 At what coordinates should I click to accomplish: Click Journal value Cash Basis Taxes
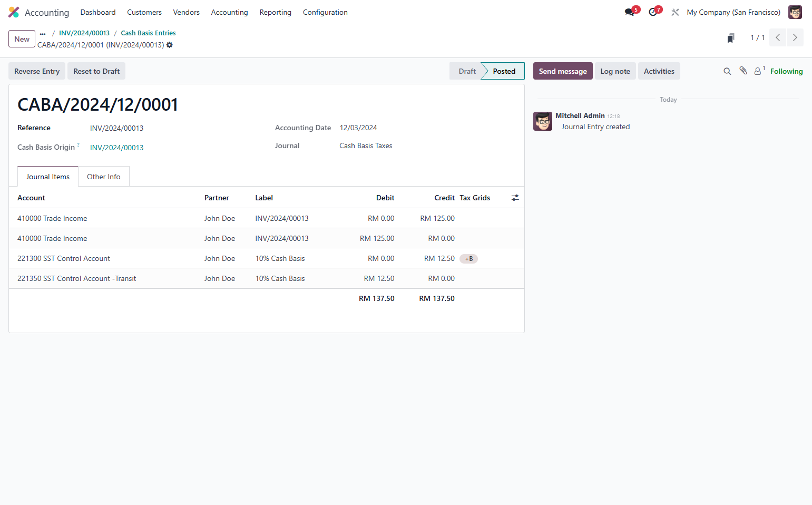(x=366, y=145)
